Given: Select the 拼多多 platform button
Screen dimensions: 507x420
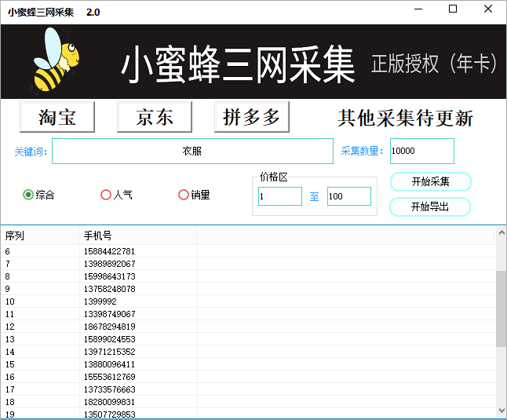Looking at the screenshot, I should (251, 118).
